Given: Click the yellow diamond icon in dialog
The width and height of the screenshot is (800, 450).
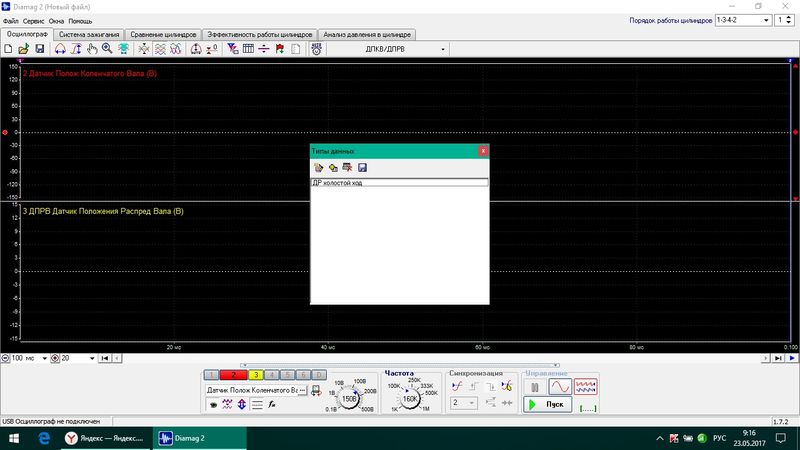Looking at the screenshot, I should pos(333,167).
